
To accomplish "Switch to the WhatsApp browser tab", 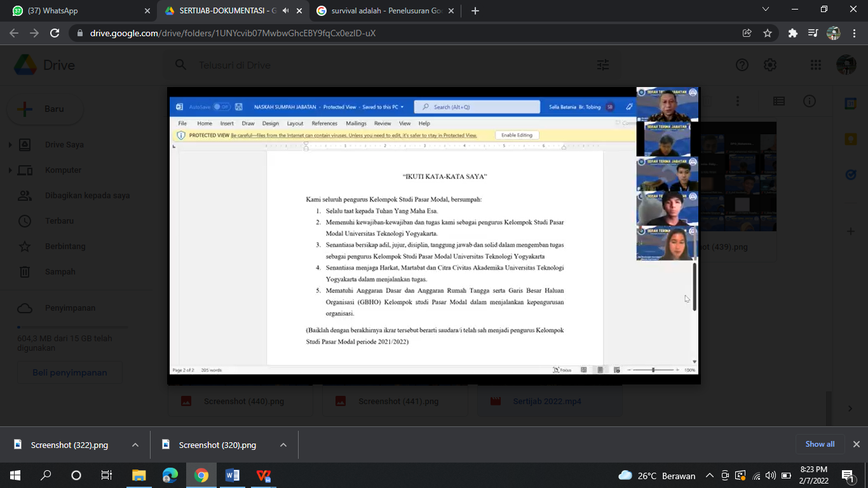I will coord(78,11).
